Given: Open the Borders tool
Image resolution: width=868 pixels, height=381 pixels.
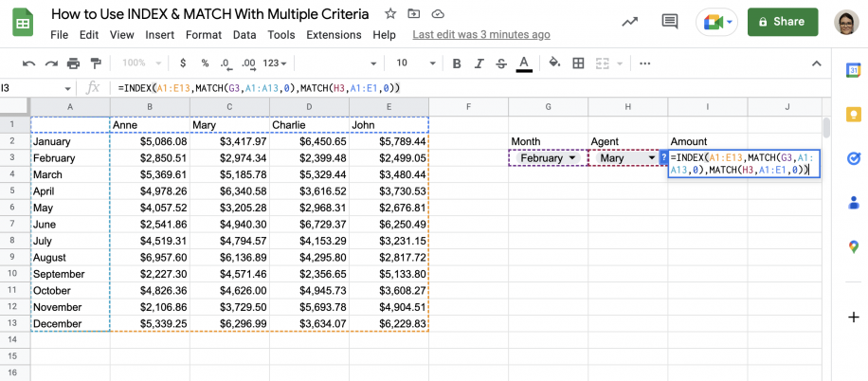Looking at the screenshot, I should (x=578, y=63).
